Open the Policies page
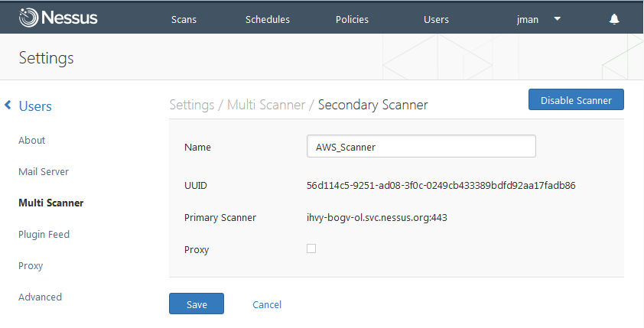The image size is (644, 328). [x=352, y=19]
